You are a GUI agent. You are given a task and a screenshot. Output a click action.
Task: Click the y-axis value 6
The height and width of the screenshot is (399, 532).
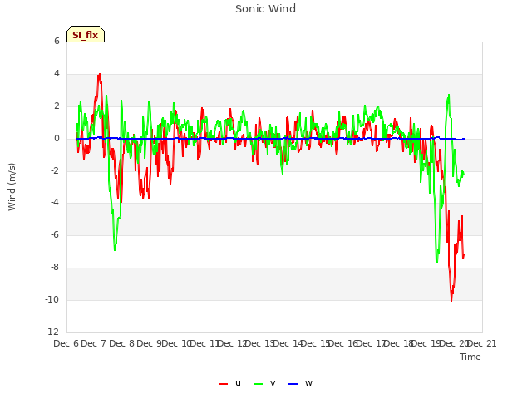tap(57, 41)
